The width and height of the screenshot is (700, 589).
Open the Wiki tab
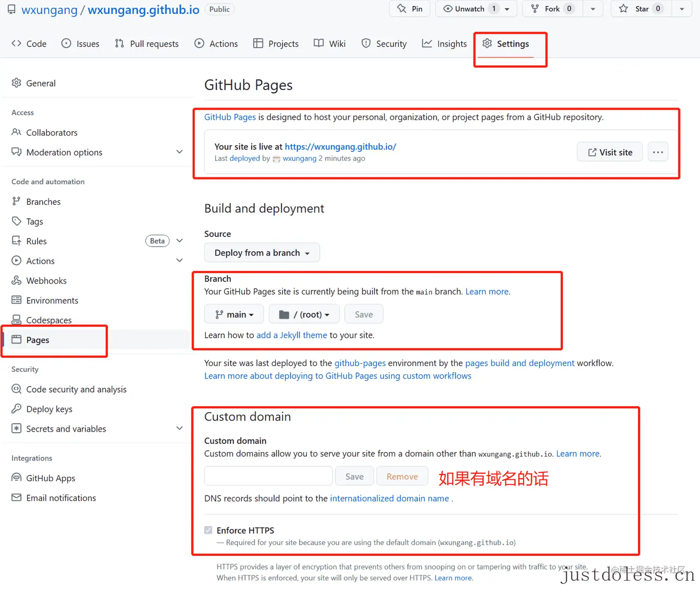[330, 43]
